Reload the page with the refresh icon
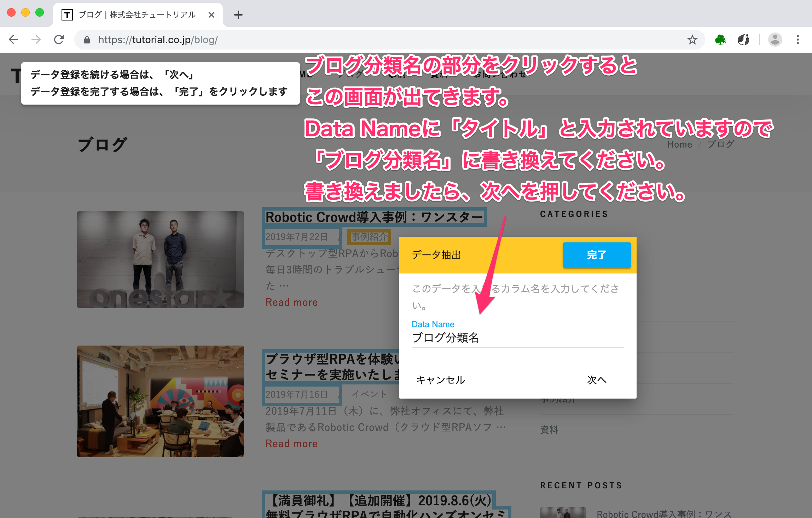Viewport: 812px width, 518px height. [59, 40]
